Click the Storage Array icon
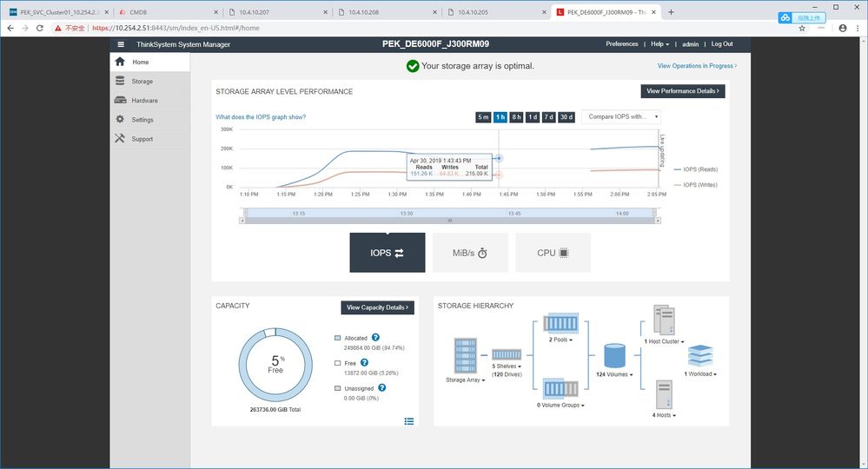Screen dimensions: 868x469 click(x=467, y=356)
